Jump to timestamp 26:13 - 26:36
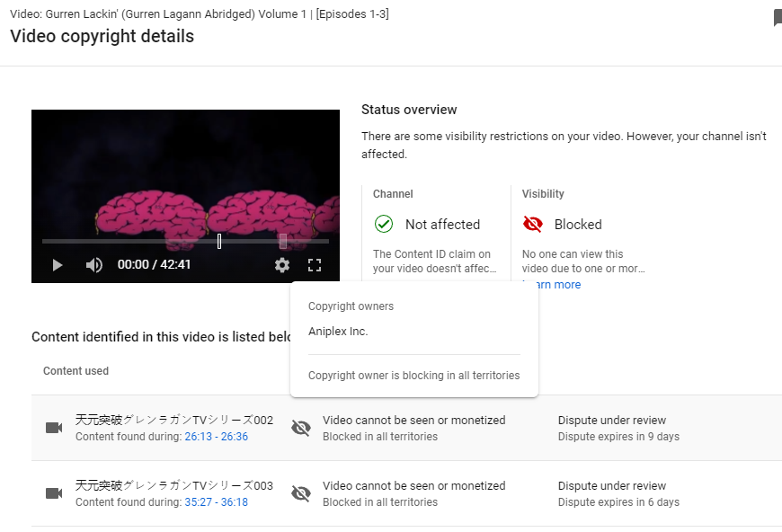Screen dimensions: 782x532 coord(216,436)
